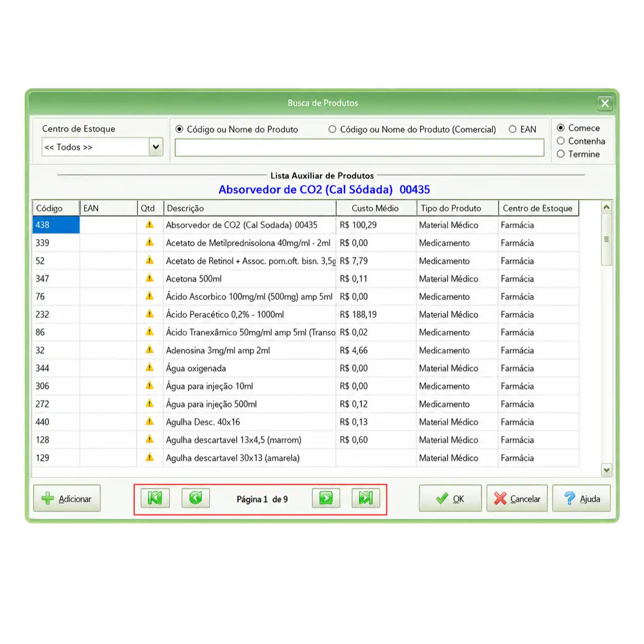This screenshot has width=644, height=644.
Task: Select the Termine match option
Action: [561, 154]
